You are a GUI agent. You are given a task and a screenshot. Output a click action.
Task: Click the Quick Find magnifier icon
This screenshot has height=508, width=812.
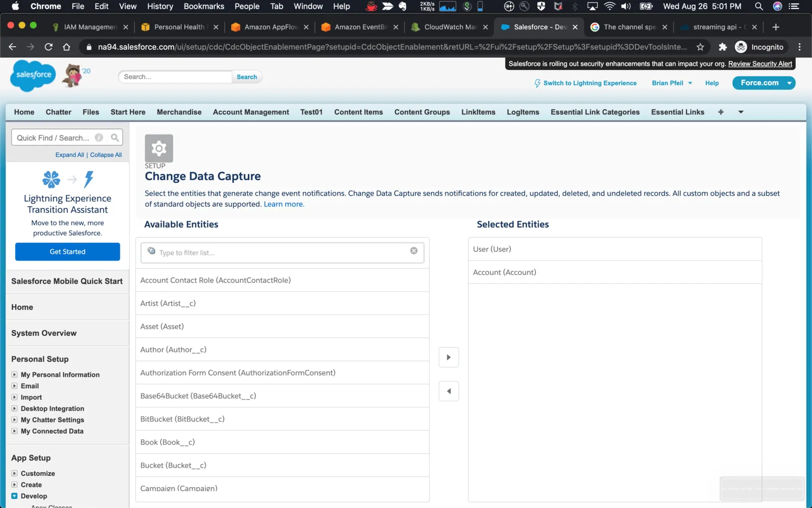(115, 138)
